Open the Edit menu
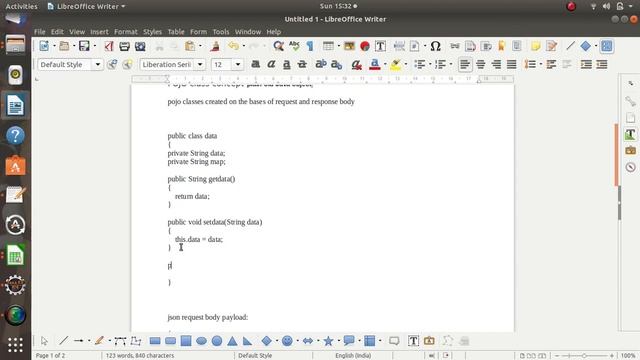640x360 pixels. tap(57, 31)
